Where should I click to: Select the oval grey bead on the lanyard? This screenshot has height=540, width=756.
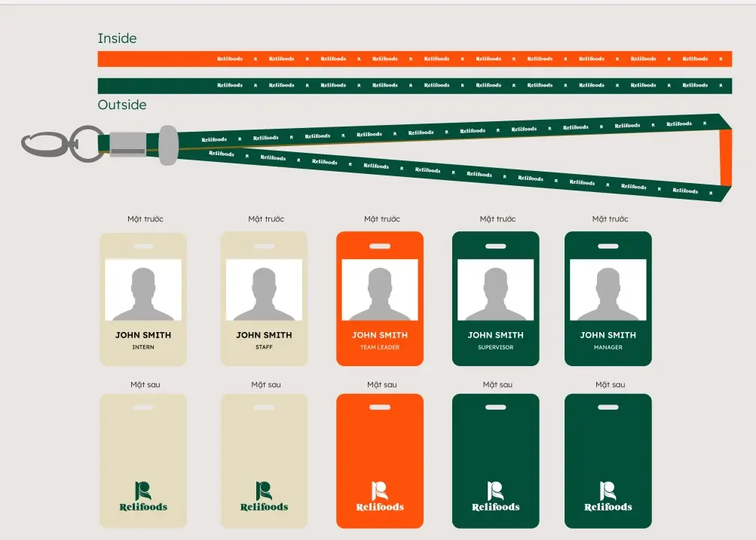(168, 145)
